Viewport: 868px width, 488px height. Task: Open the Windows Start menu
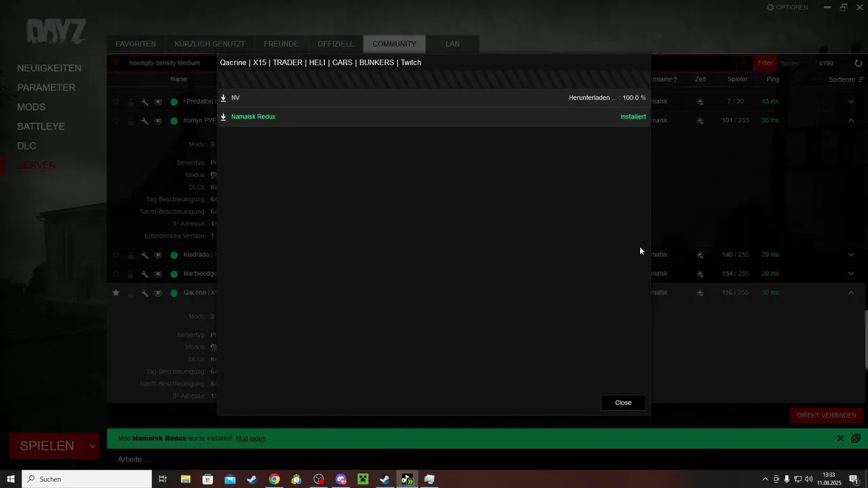(11, 479)
